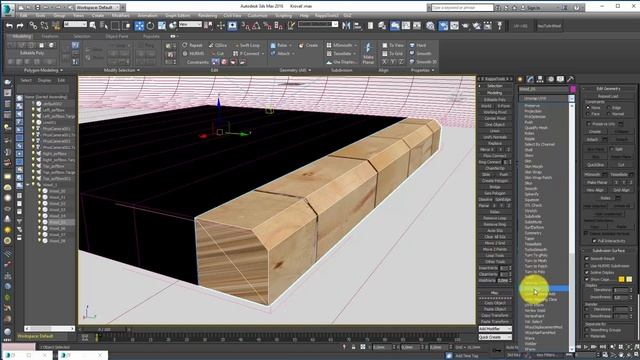Viewport: 640px width, 360px height.
Task: Expand the Geometry (All) ribbon panel
Action: click(295, 70)
